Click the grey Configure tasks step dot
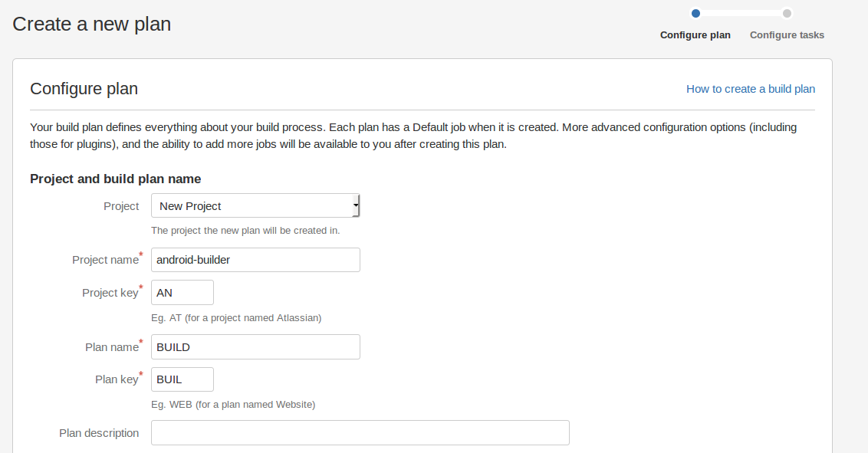 click(x=787, y=13)
